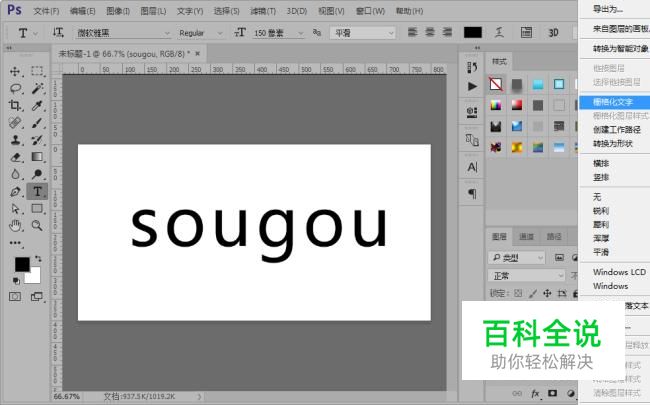Select the Pen tool
The width and height of the screenshot is (650, 405).
pos(15,192)
